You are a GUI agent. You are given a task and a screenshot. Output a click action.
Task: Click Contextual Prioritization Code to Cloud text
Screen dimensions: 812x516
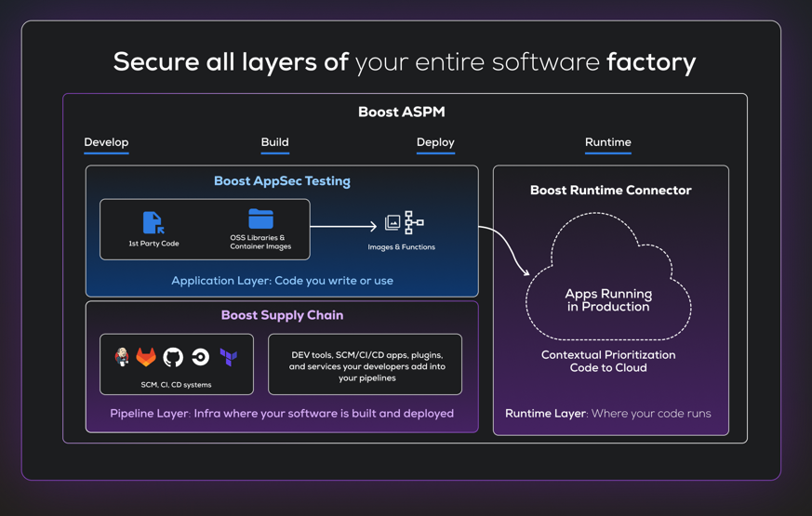point(608,362)
